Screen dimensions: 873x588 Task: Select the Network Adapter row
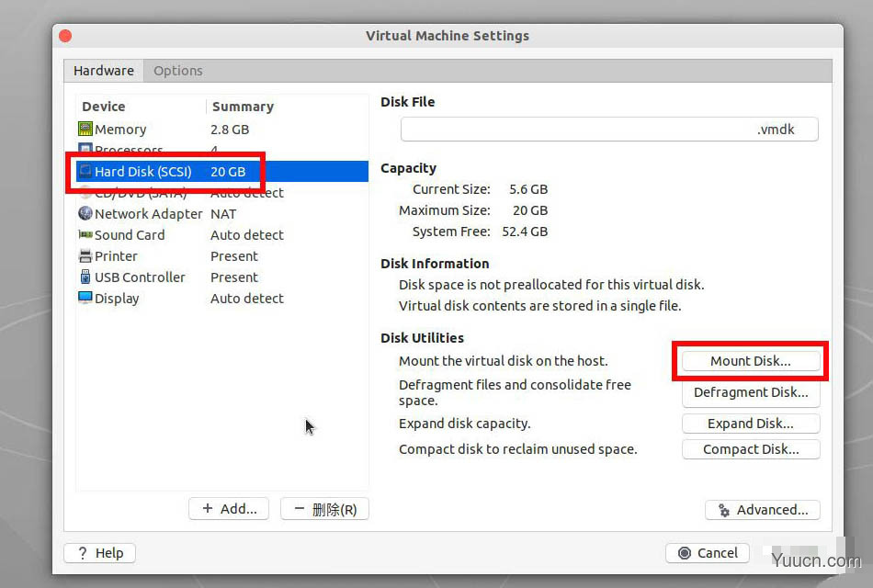pos(222,214)
